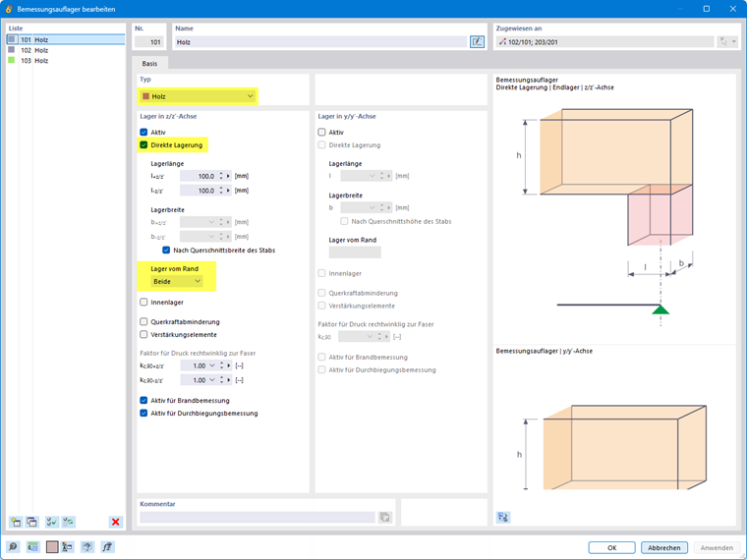Click the arrow button beside kc,90+z/z' factor
The width and height of the screenshot is (747, 560).
229,365
